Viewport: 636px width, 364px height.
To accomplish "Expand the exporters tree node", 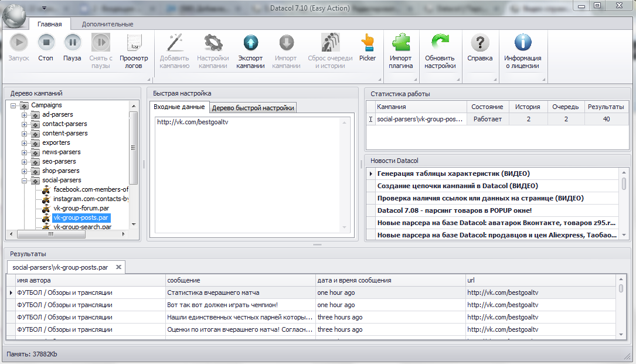I will 25,143.
